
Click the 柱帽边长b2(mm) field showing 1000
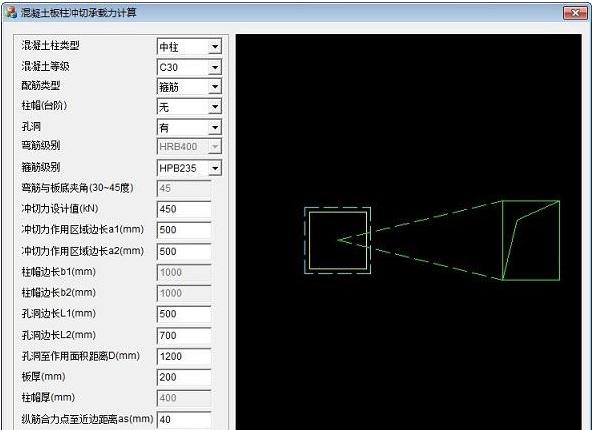pyautogui.click(x=184, y=293)
